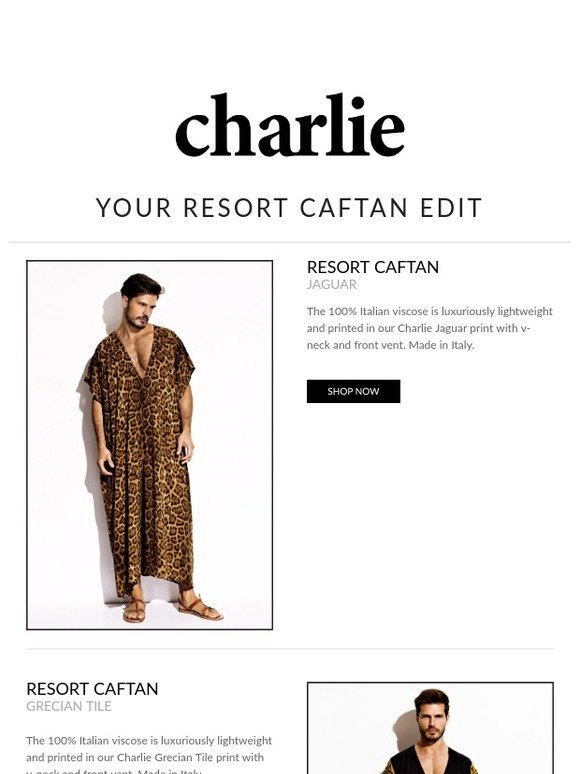Click the divider line below the headline
The image size is (580, 774).
(290, 242)
